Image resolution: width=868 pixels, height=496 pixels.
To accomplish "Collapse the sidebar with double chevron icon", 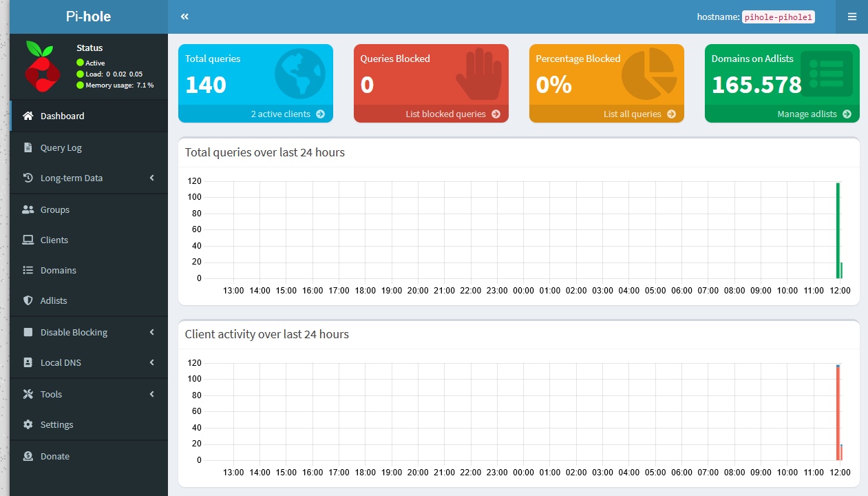I will 184,17.
